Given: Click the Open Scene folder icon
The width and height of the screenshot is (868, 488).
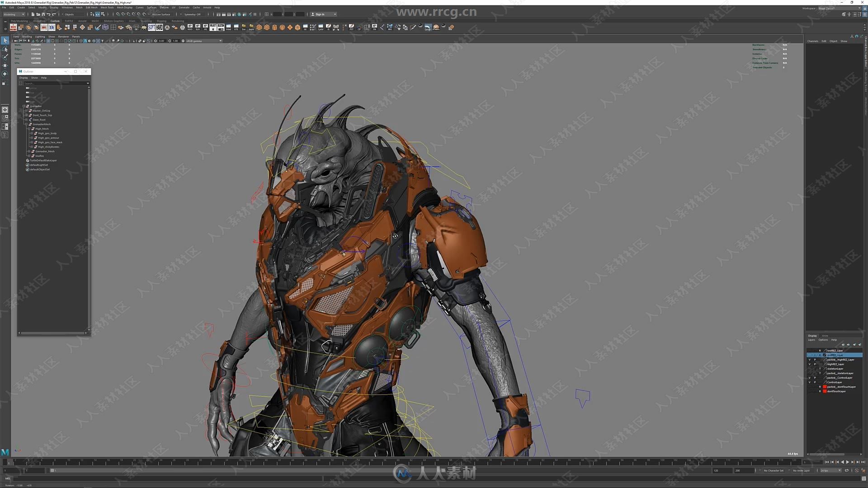Looking at the screenshot, I should (38, 14).
